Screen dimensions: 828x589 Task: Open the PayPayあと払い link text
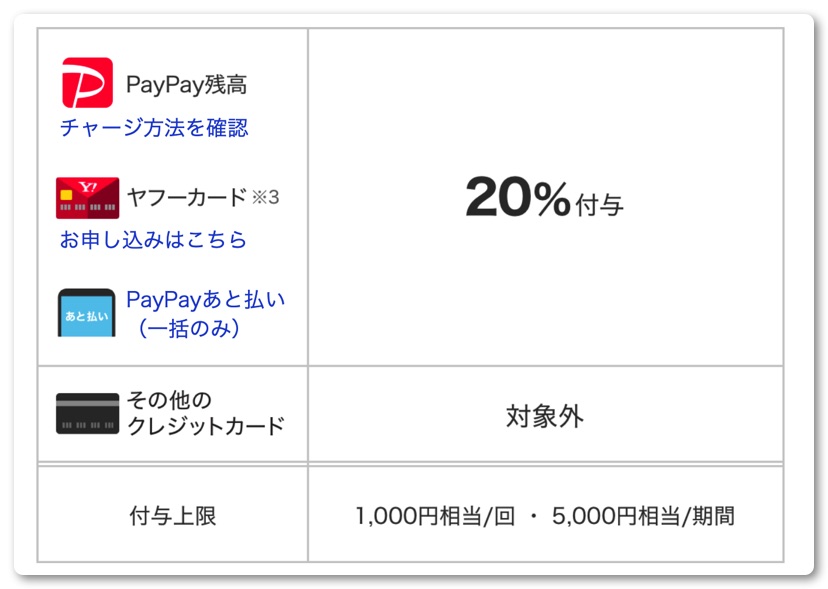205,300
